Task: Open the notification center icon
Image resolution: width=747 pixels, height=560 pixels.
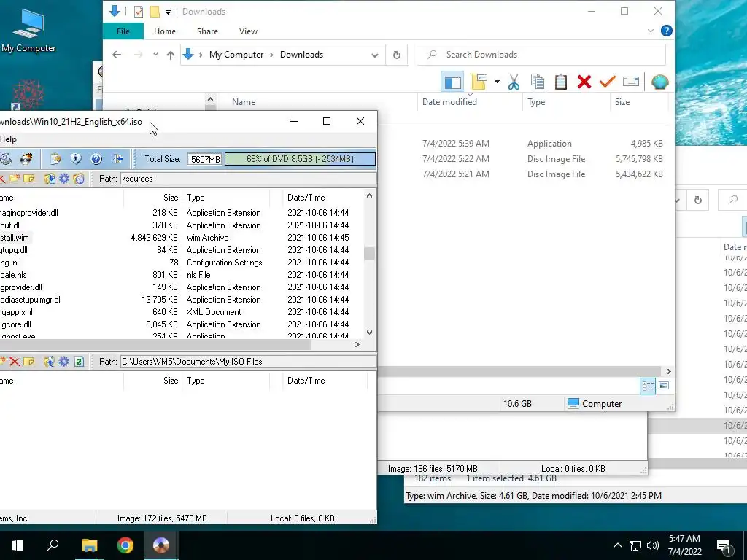Action: 724,546
